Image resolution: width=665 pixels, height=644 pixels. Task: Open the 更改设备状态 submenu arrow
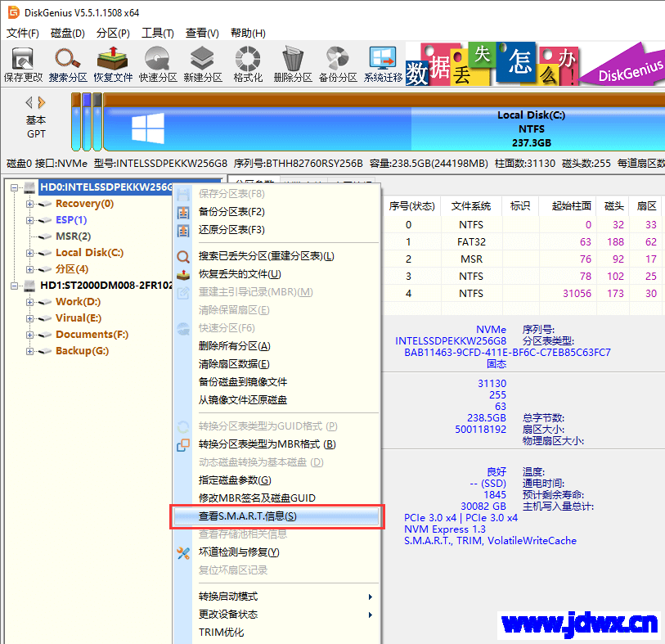pyautogui.click(x=371, y=615)
